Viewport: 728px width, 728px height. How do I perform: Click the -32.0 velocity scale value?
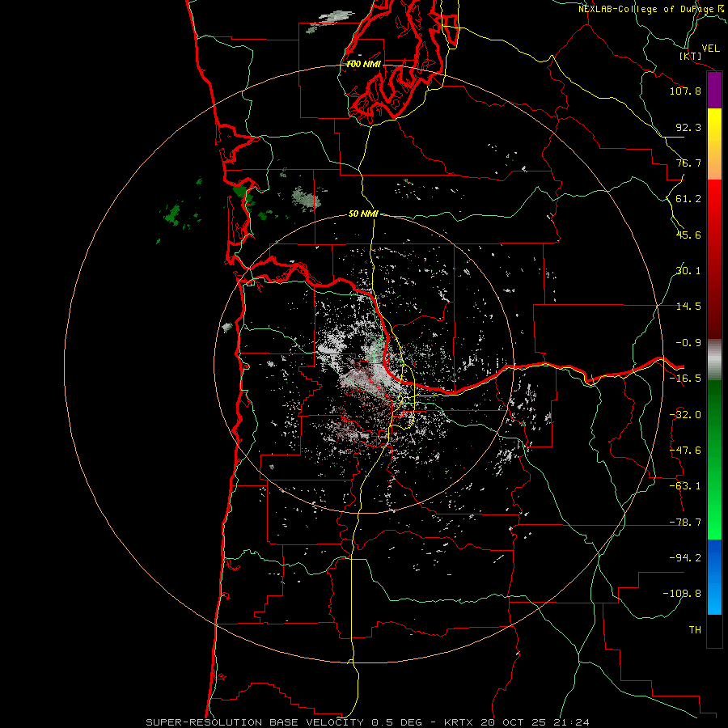(685, 415)
